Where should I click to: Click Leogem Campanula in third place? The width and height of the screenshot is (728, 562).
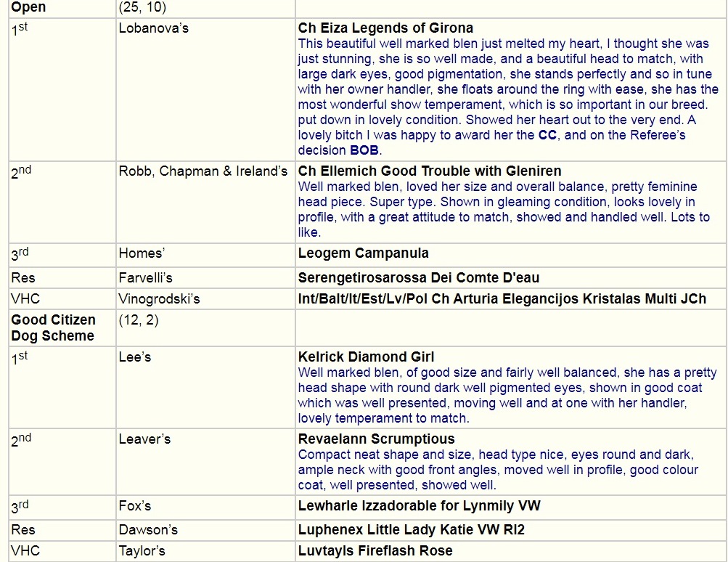pos(363,253)
